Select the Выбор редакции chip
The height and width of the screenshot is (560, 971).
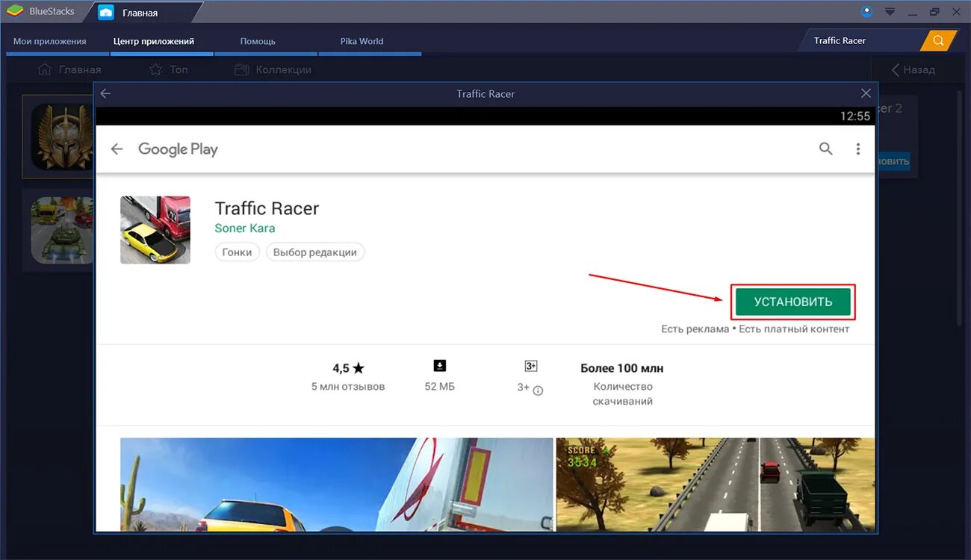[315, 252]
